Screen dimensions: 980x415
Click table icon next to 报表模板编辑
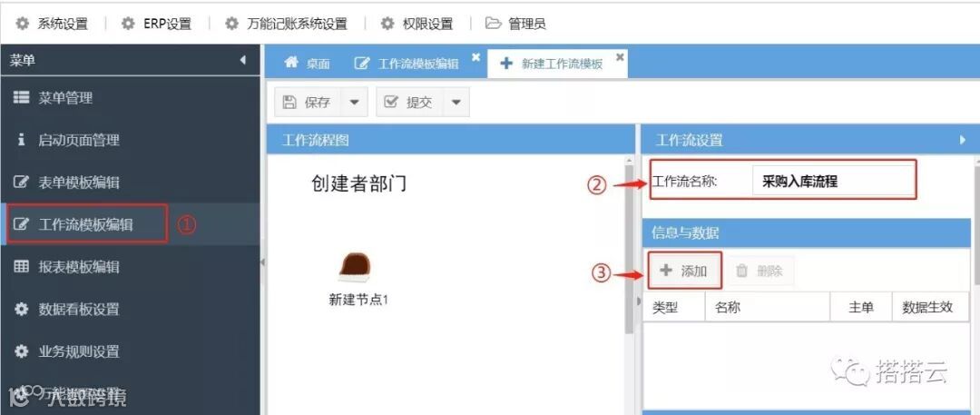pos(21,267)
